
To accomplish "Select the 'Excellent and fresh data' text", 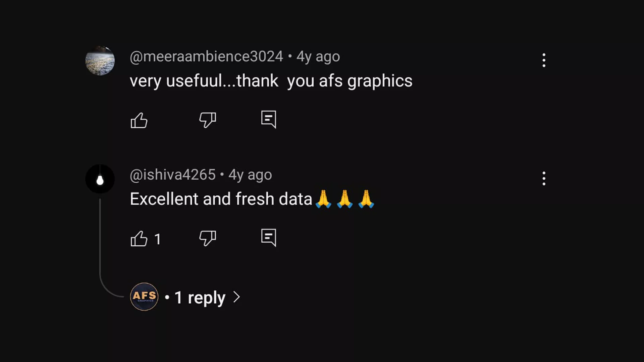I will point(221,199).
